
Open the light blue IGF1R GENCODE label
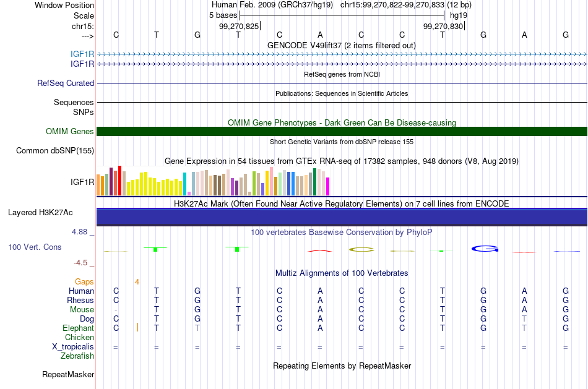[x=82, y=54]
